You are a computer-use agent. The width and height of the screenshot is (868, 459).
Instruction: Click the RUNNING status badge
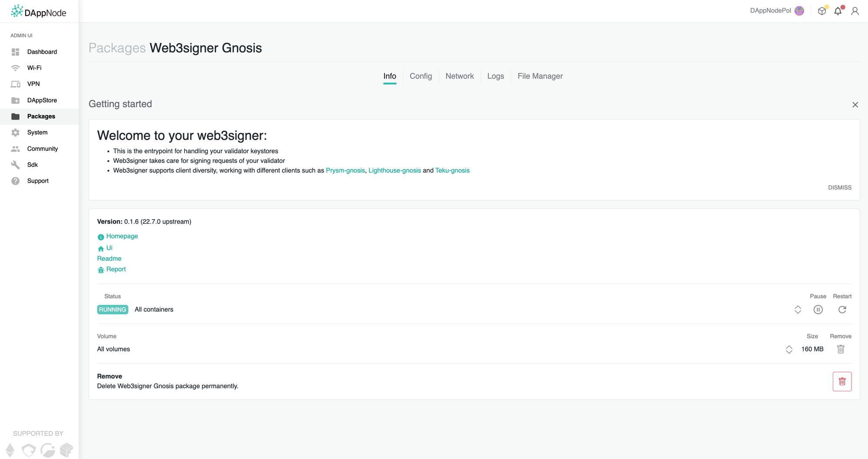click(112, 310)
